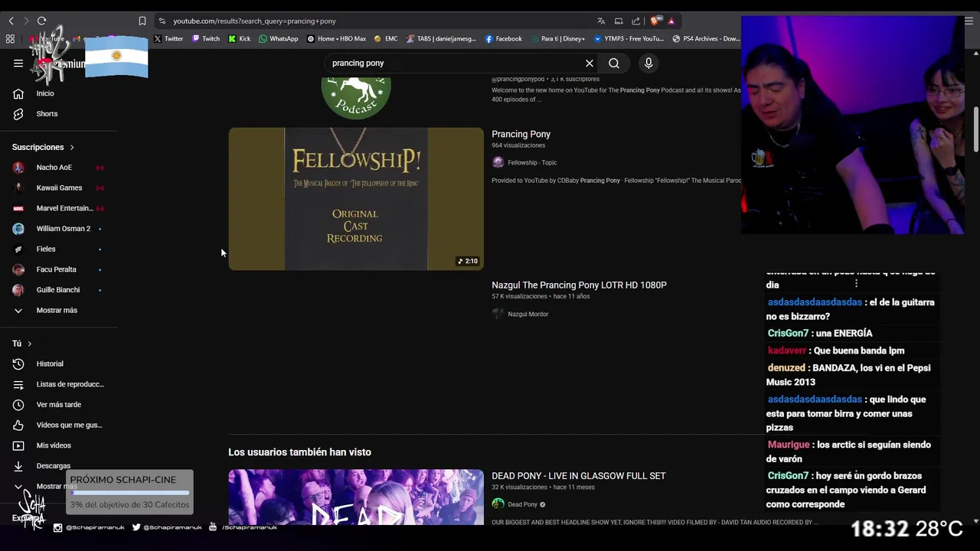This screenshot has width=980, height=551.
Task: Click the Cafecitos goal progress bar
Action: tap(129, 494)
